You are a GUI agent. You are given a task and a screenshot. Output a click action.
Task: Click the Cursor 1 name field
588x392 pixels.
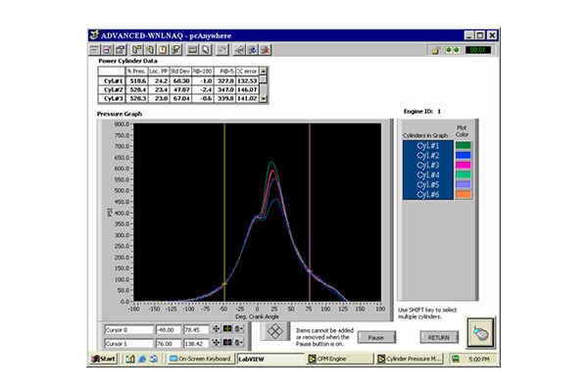(128, 343)
